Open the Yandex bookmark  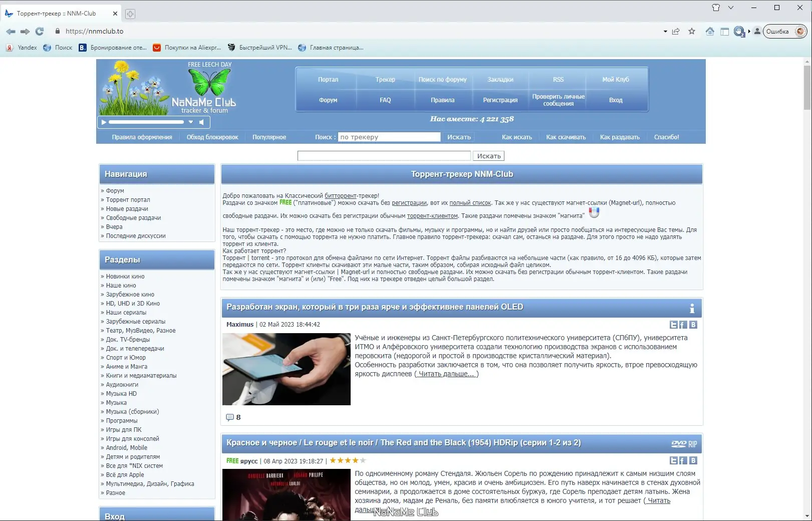point(22,48)
